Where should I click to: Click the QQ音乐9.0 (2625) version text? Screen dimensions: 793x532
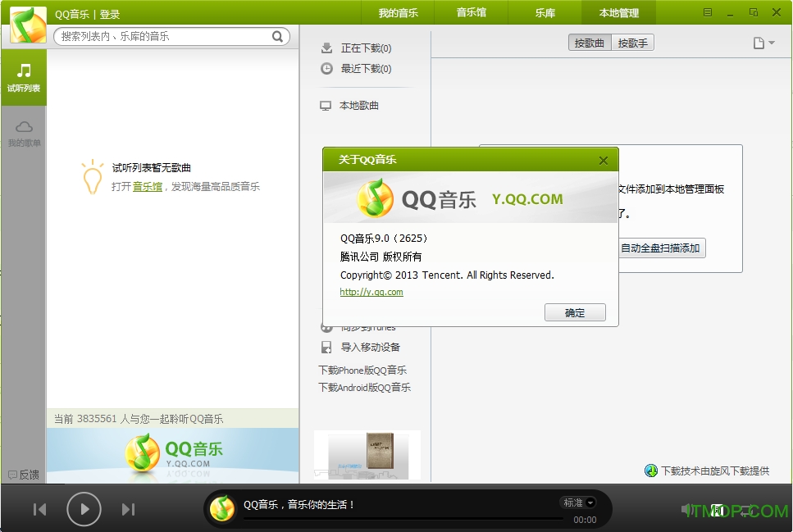[x=384, y=239]
